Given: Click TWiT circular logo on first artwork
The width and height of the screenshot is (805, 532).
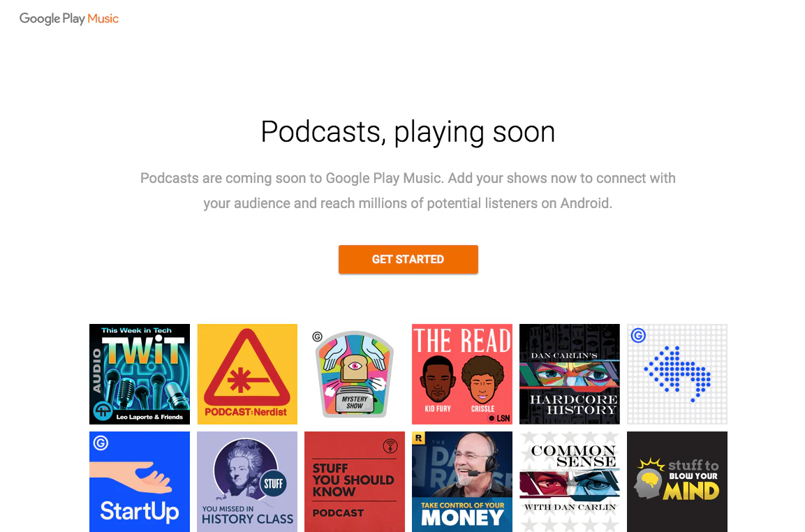Looking at the screenshot, I should [103, 411].
